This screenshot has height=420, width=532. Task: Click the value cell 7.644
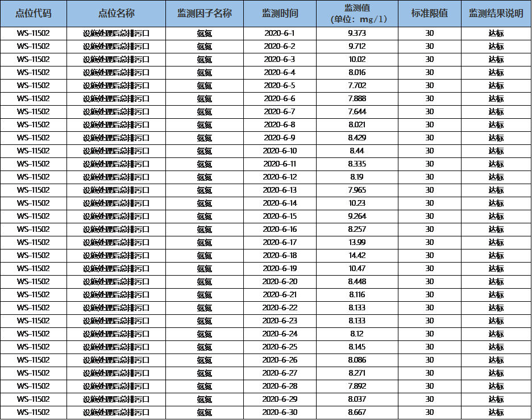358,112
